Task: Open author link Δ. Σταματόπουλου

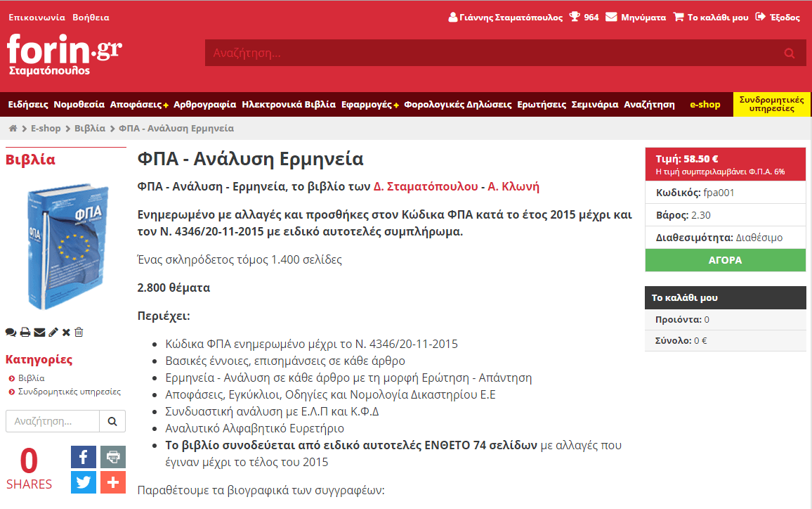Action: [x=426, y=186]
